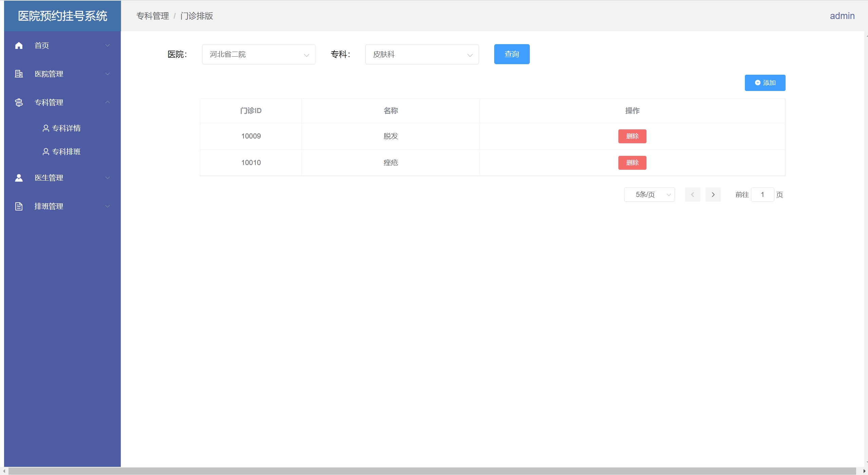
Task: Collapse the 专科管理 submenu arrow
Action: click(x=108, y=102)
